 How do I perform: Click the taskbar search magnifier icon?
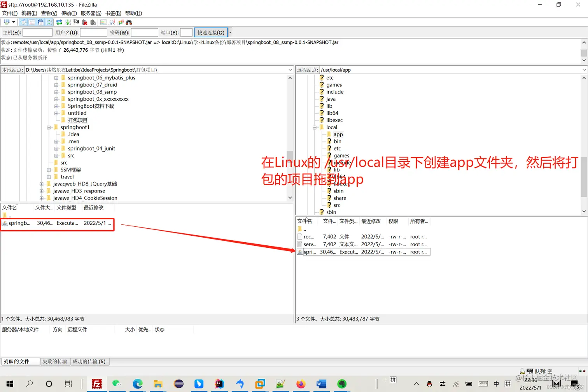click(x=29, y=384)
